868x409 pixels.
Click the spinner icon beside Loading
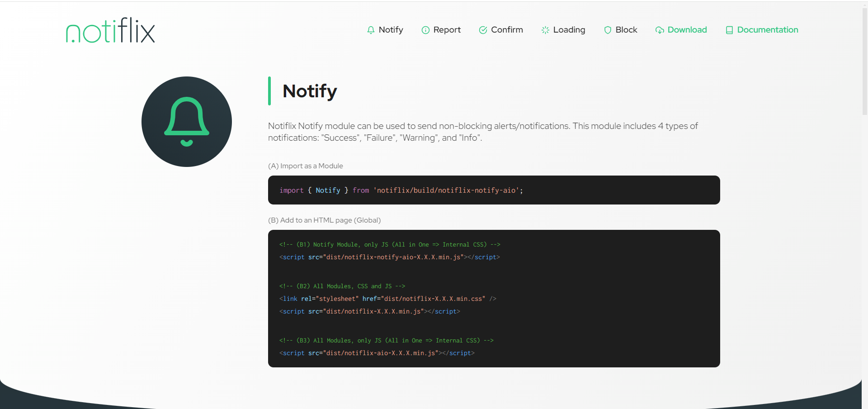[545, 30]
